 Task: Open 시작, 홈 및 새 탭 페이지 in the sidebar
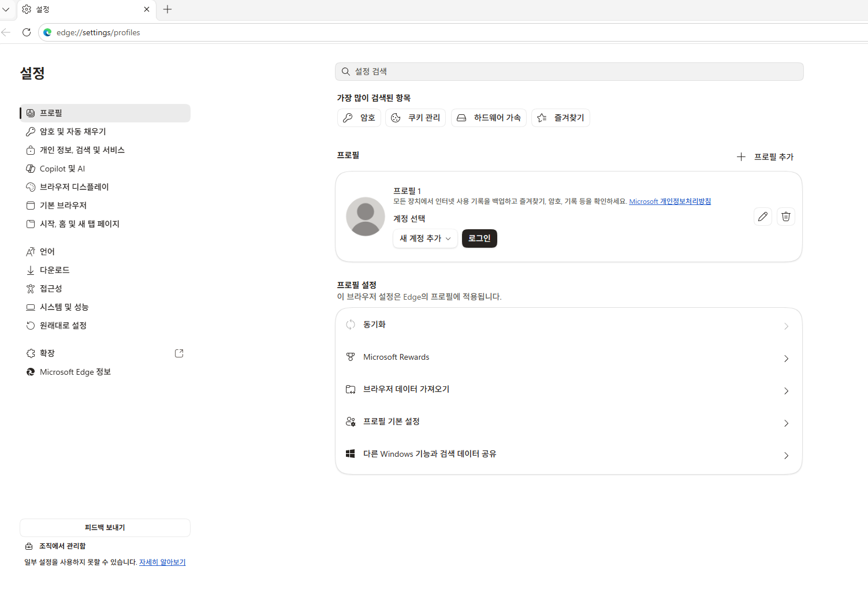click(x=105, y=224)
